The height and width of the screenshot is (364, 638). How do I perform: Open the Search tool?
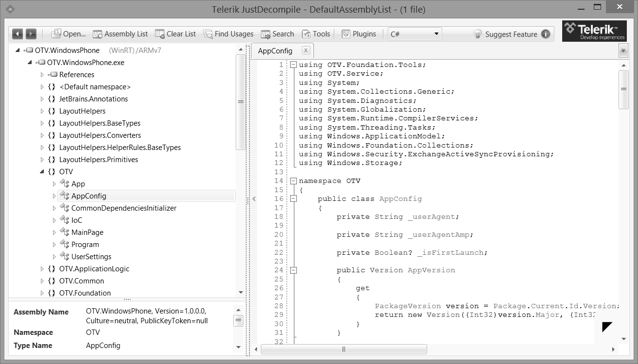(277, 33)
